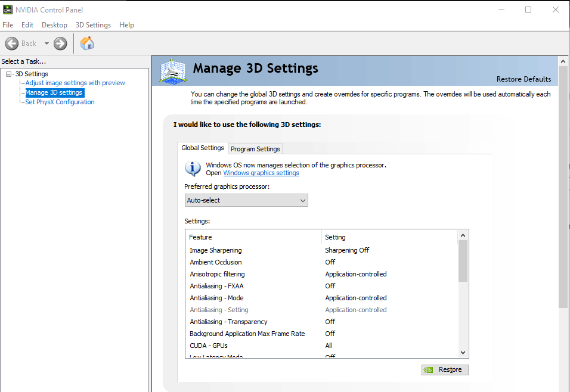Click the Forward arrow icon

coord(60,43)
